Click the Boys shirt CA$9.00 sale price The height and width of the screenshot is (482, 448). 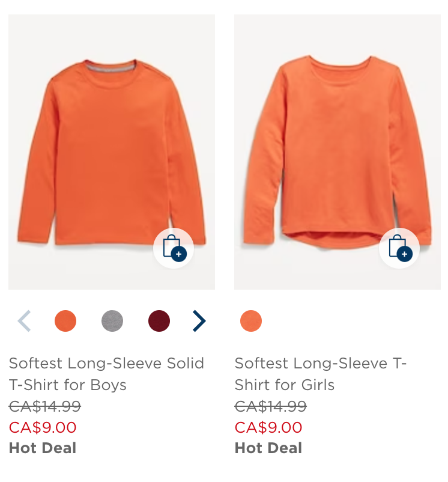pyautogui.click(x=43, y=427)
